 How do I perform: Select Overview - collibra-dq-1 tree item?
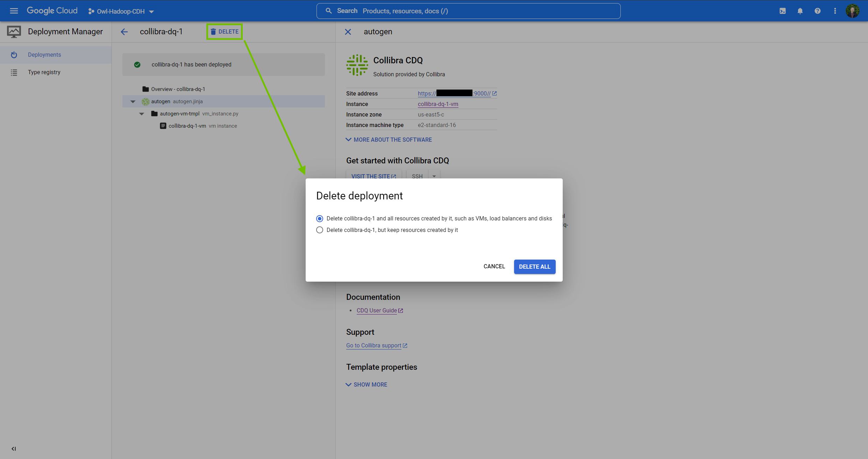pos(223,89)
